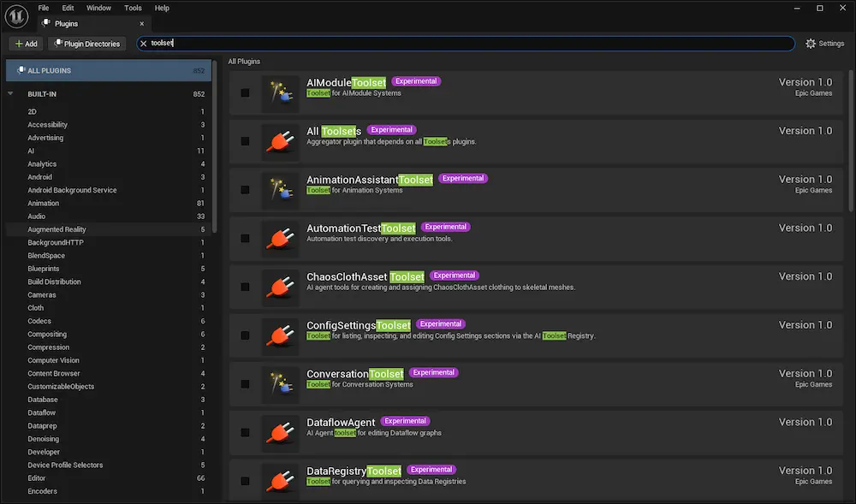The height and width of the screenshot is (504, 856).
Task: Enable the ConversationToolset checkbox
Action: pyautogui.click(x=245, y=384)
